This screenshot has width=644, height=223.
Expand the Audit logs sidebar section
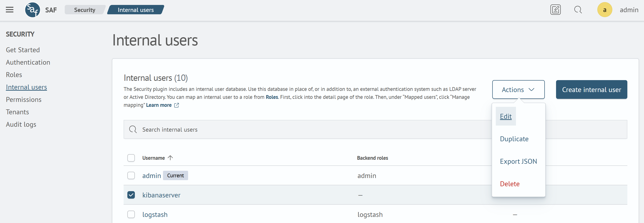tap(21, 124)
